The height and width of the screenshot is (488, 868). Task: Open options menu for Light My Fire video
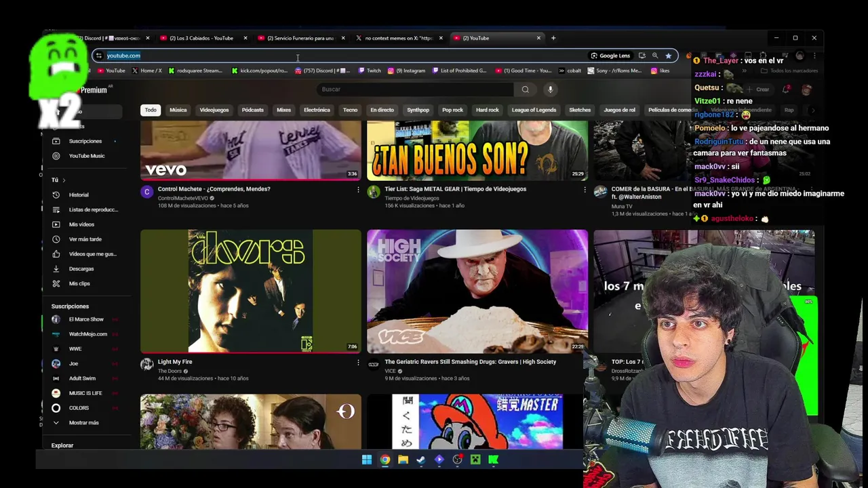(358, 363)
